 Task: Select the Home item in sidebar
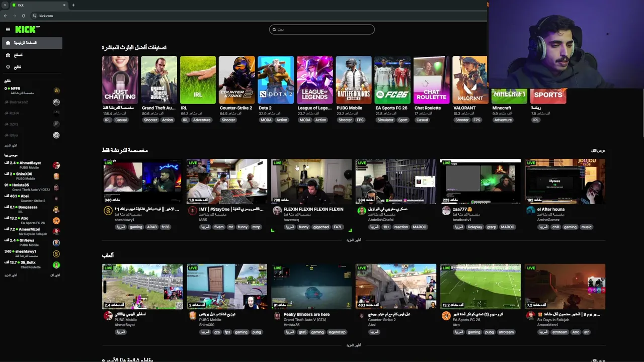pyautogui.click(x=32, y=43)
